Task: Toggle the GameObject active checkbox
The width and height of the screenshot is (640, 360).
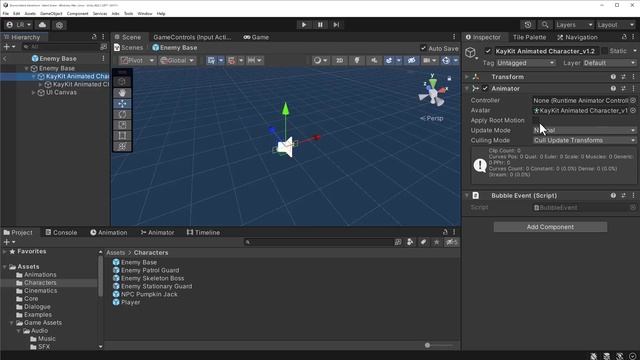Action: click(x=488, y=51)
